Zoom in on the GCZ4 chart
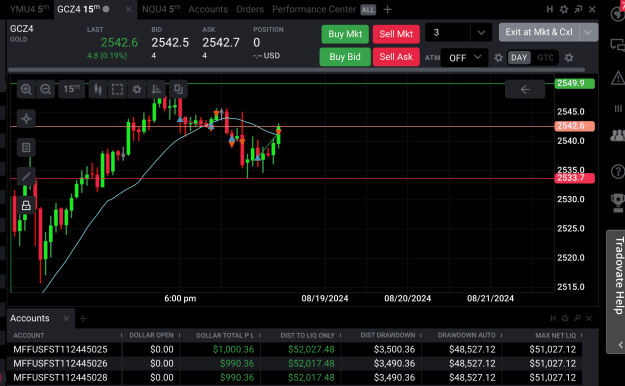 [26, 89]
